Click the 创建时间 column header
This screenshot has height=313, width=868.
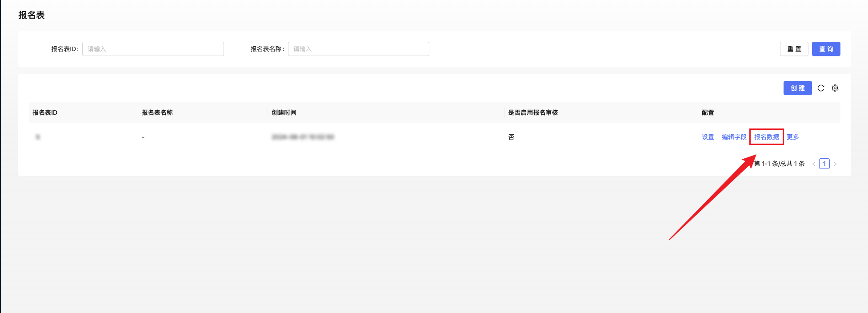[284, 112]
